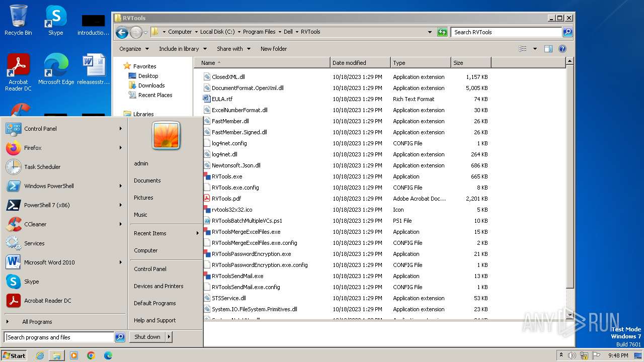Open the Shut down options arrow
The width and height of the screenshot is (644, 362).
pyautogui.click(x=169, y=337)
